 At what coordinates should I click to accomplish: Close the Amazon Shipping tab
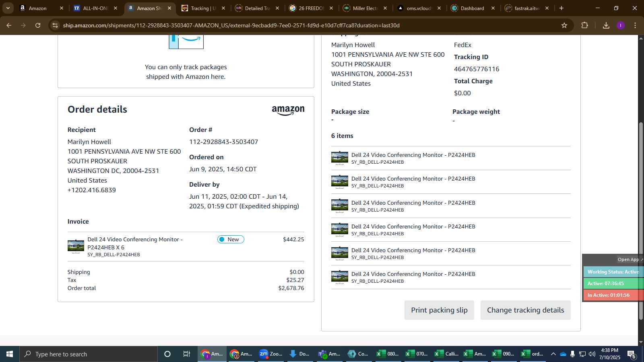click(169, 8)
